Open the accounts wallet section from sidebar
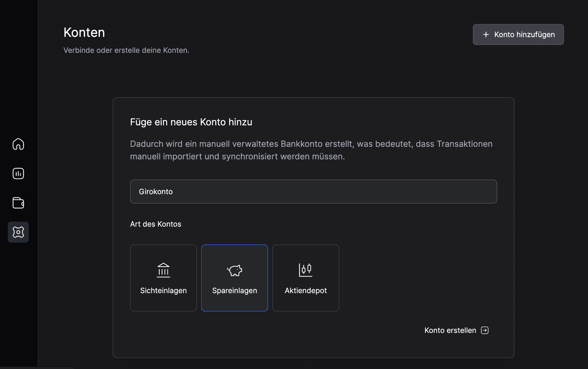 (18, 203)
